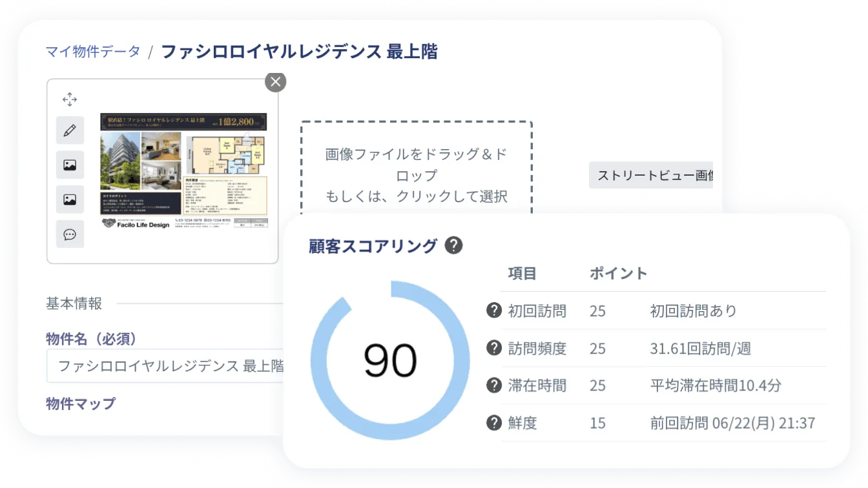Remove the flyer image with X button
Screen dimensions: 868x488
pos(276,82)
